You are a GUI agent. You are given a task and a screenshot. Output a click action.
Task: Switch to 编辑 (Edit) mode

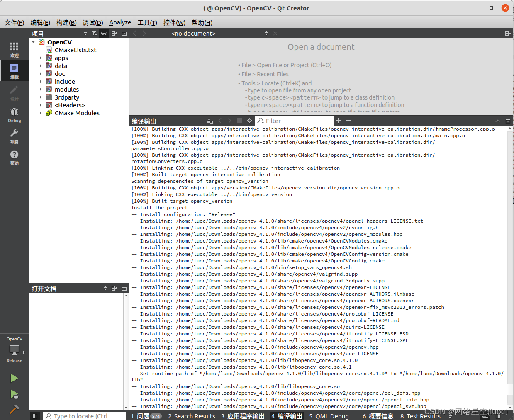click(14, 71)
